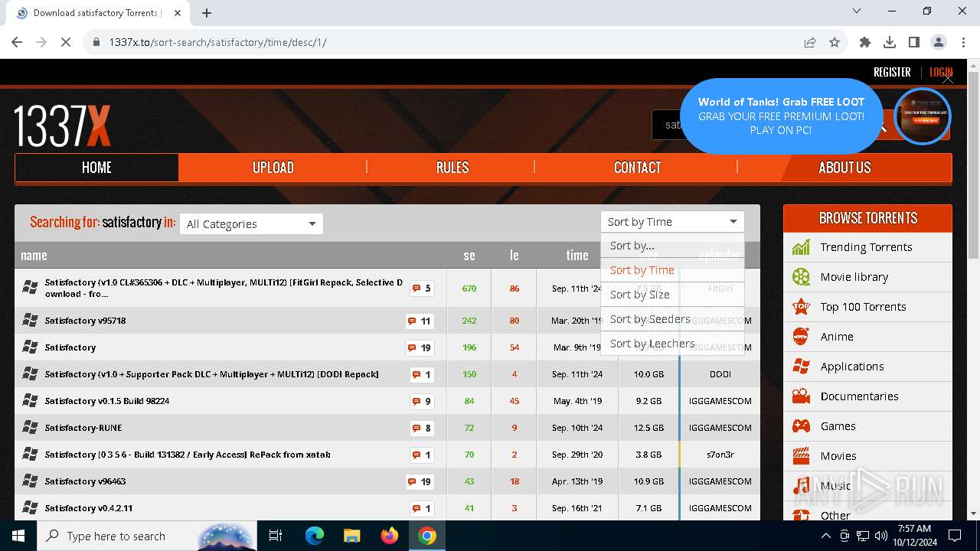Go back to previous page
This screenshot has height=551, width=980.
(x=17, y=42)
